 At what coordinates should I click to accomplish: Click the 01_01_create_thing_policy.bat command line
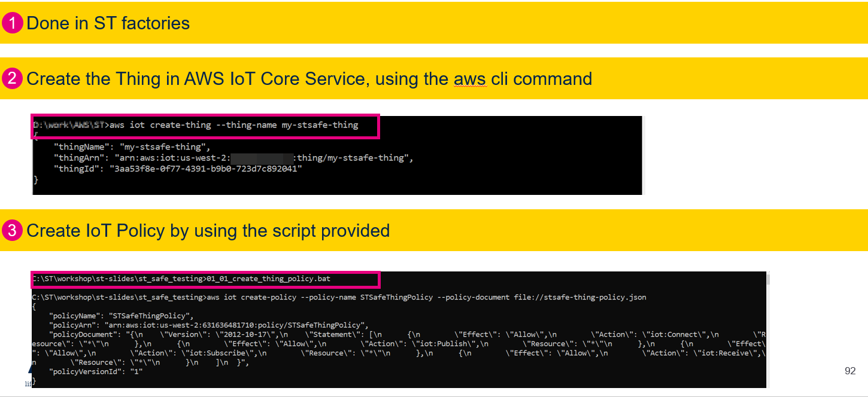[181, 279]
